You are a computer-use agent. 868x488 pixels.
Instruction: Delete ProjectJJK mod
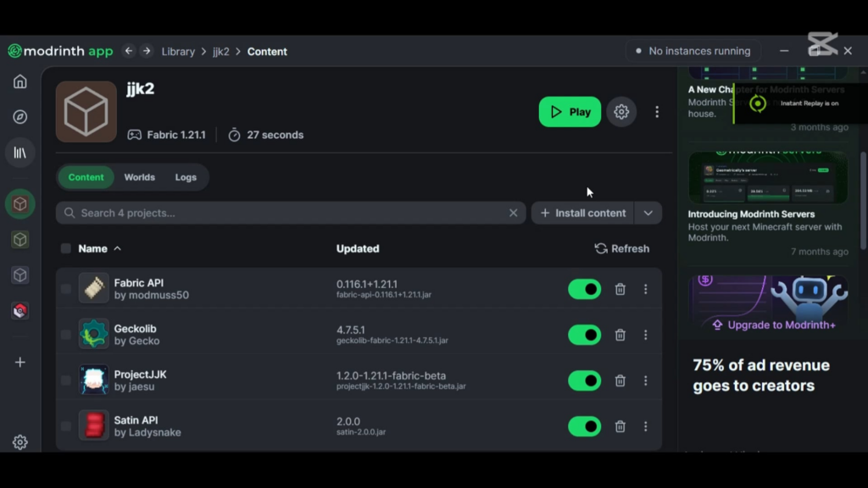click(620, 380)
